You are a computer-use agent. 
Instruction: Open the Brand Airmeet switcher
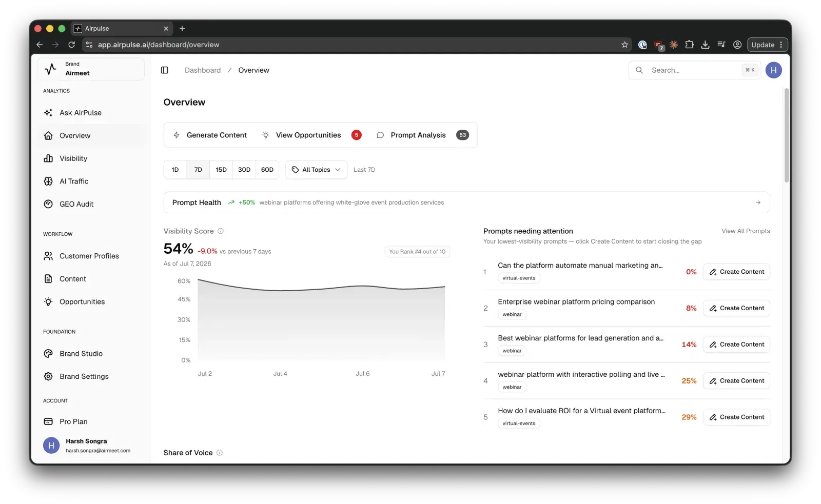point(91,69)
